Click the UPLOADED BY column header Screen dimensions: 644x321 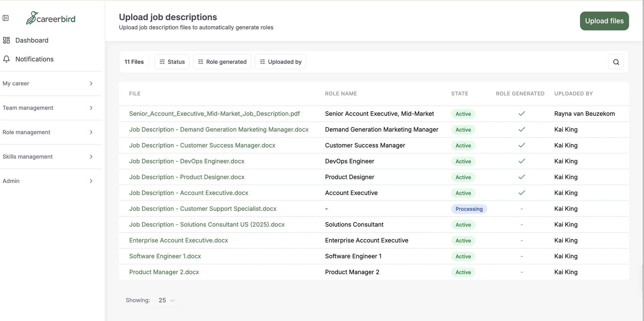click(573, 94)
